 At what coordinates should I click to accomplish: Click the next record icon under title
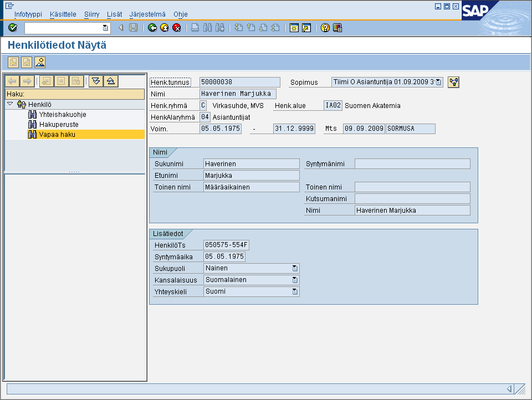[x=27, y=63]
